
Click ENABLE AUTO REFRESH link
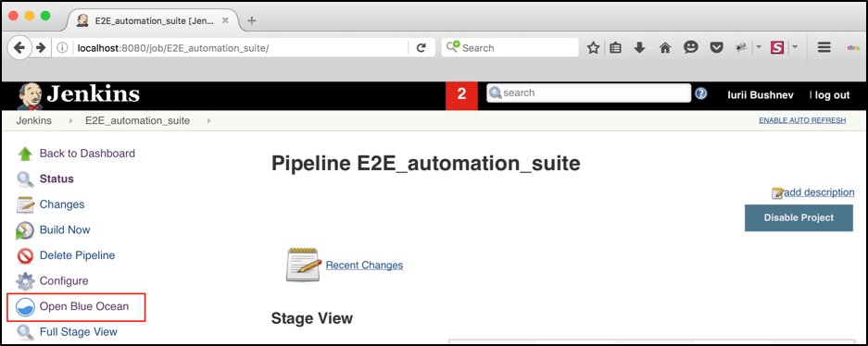(802, 120)
